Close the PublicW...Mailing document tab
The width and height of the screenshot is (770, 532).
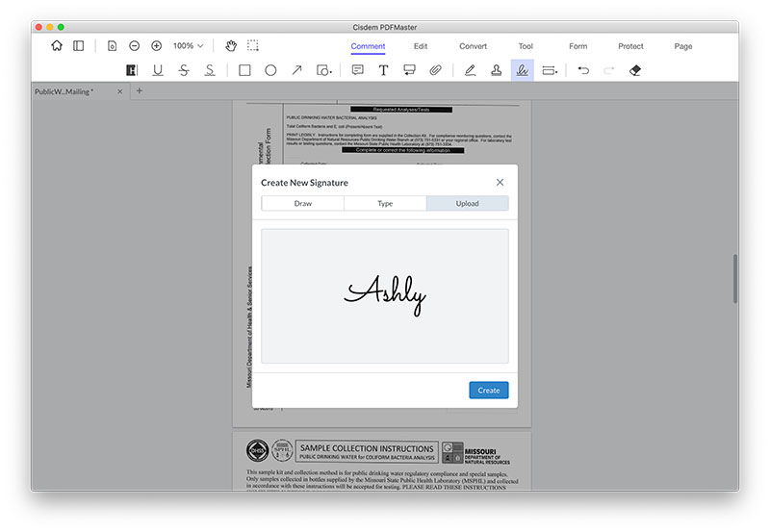(119, 91)
